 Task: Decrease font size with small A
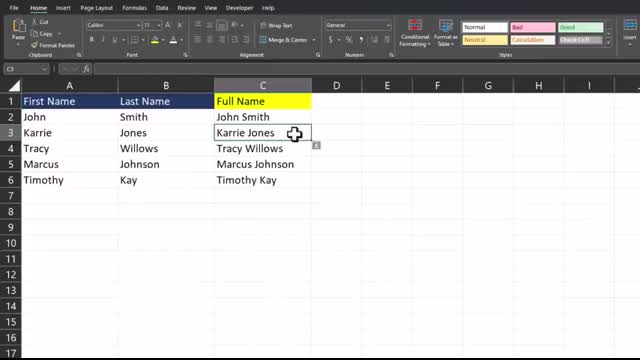[x=180, y=25]
